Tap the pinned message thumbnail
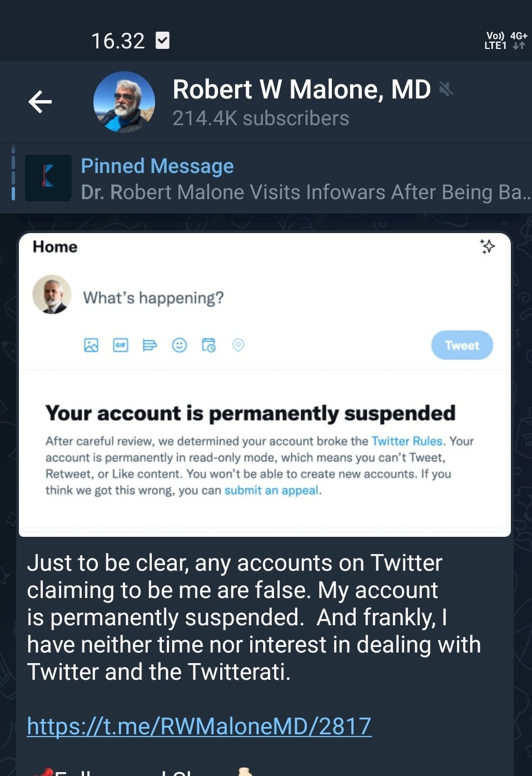 coord(48,178)
